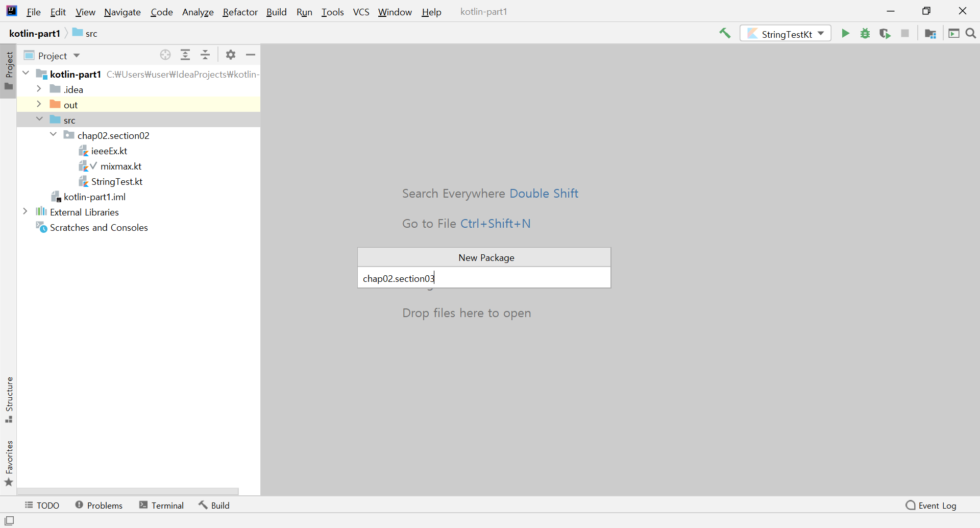Expand the .idea folder

(39, 89)
